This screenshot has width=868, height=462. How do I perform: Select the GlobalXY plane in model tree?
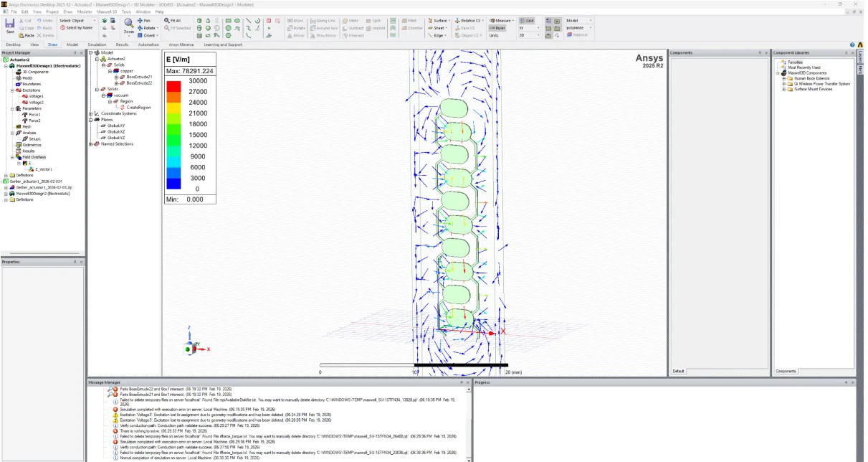point(116,126)
